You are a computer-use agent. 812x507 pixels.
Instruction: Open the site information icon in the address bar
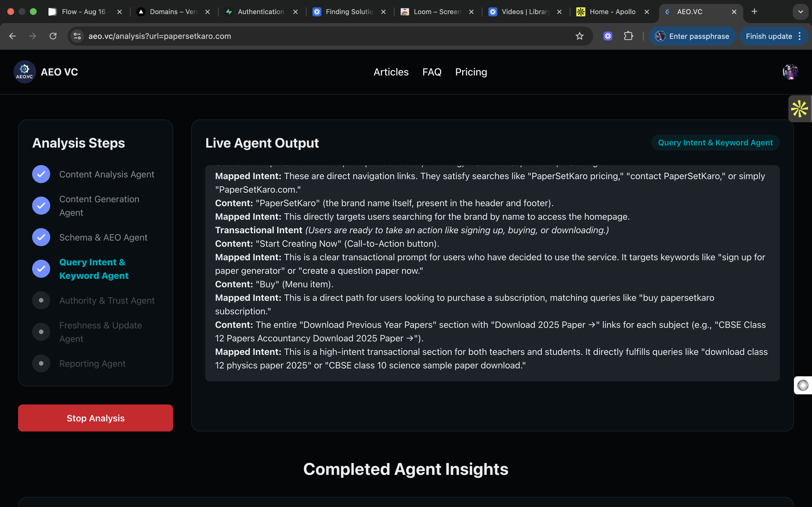pyautogui.click(x=77, y=36)
